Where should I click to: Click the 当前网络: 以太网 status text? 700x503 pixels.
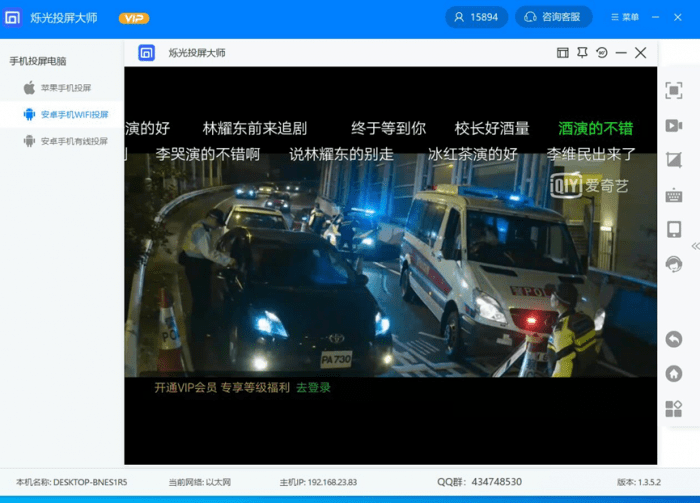(200, 482)
